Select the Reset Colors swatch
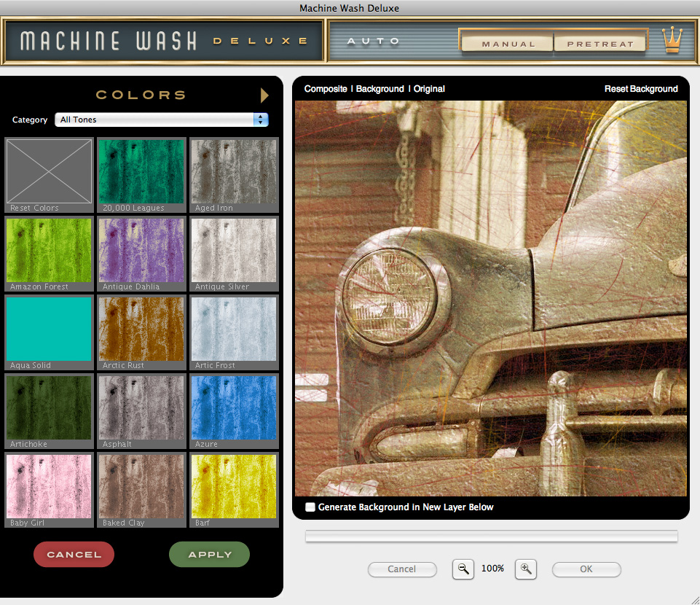 point(49,175)
